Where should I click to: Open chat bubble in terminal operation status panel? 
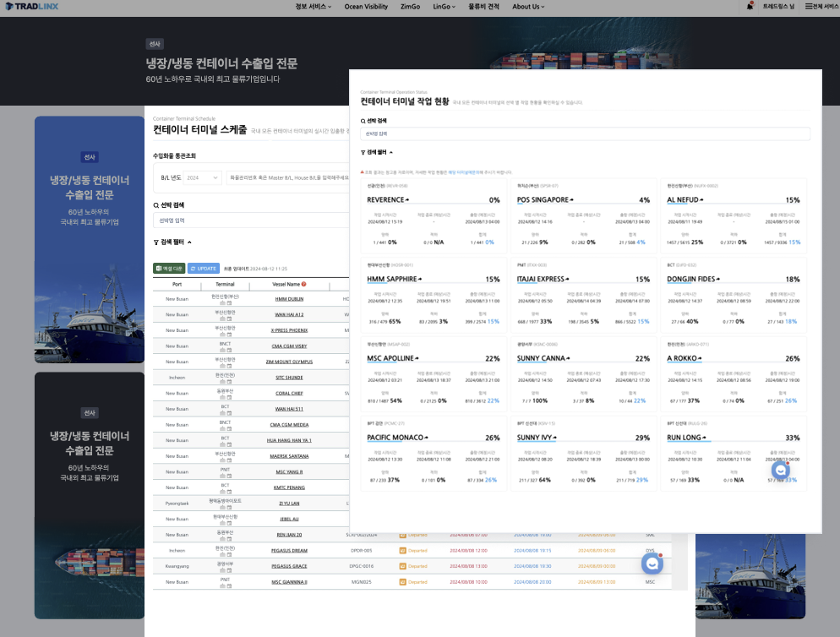tap(781, 471)
